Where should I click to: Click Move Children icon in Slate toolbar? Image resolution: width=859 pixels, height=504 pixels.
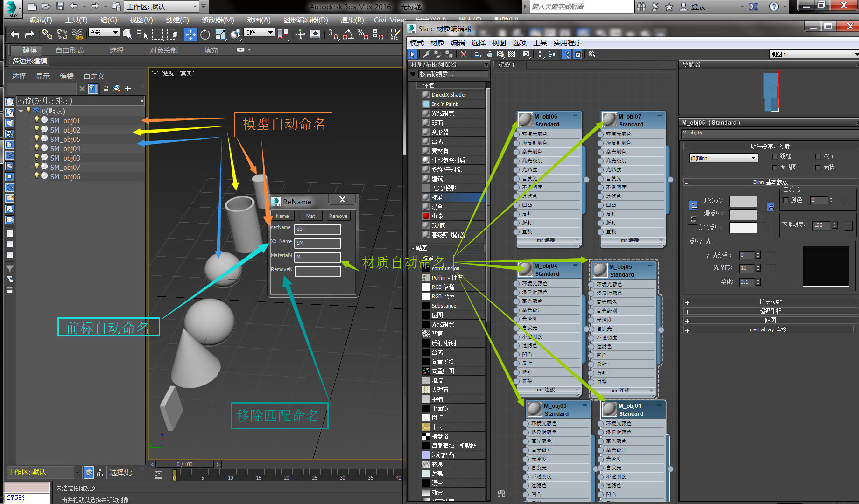[478, 54]
